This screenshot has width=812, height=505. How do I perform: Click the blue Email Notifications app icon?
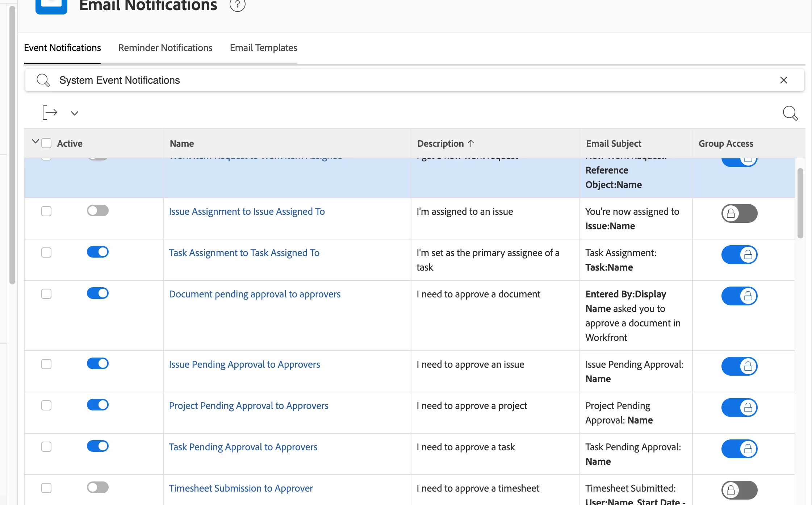(x=51, y=6)
